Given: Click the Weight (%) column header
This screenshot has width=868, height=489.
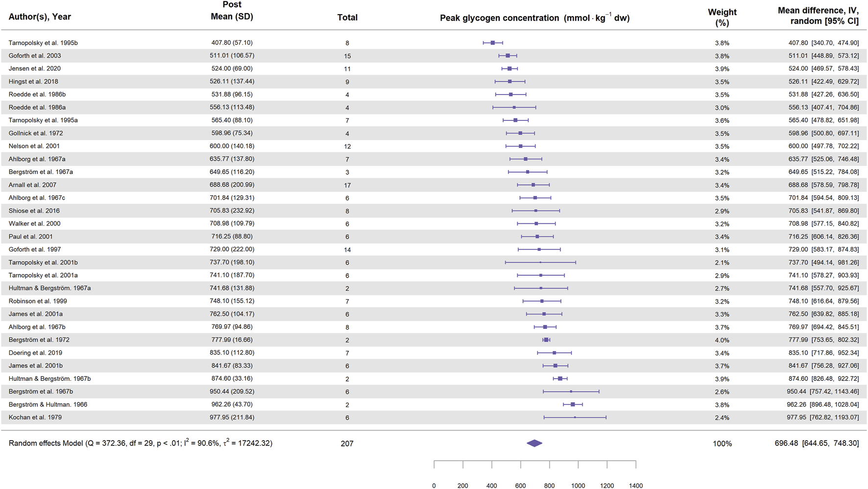Looking at the screenshot, I should click(x=722, y=17).
